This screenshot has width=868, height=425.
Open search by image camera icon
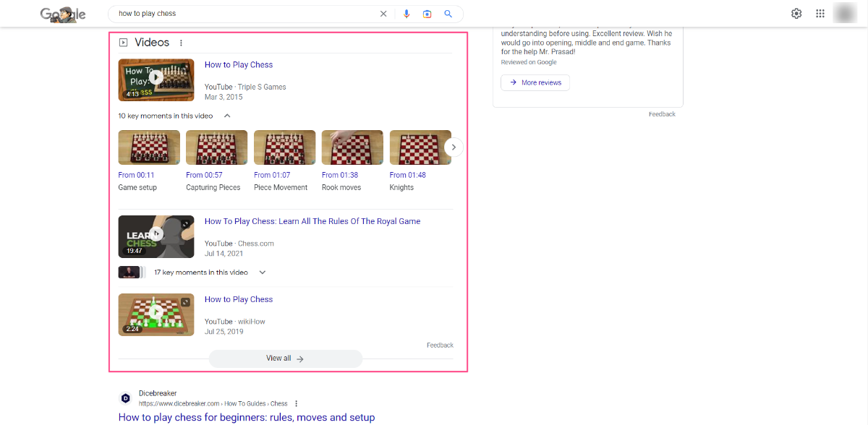427,14
